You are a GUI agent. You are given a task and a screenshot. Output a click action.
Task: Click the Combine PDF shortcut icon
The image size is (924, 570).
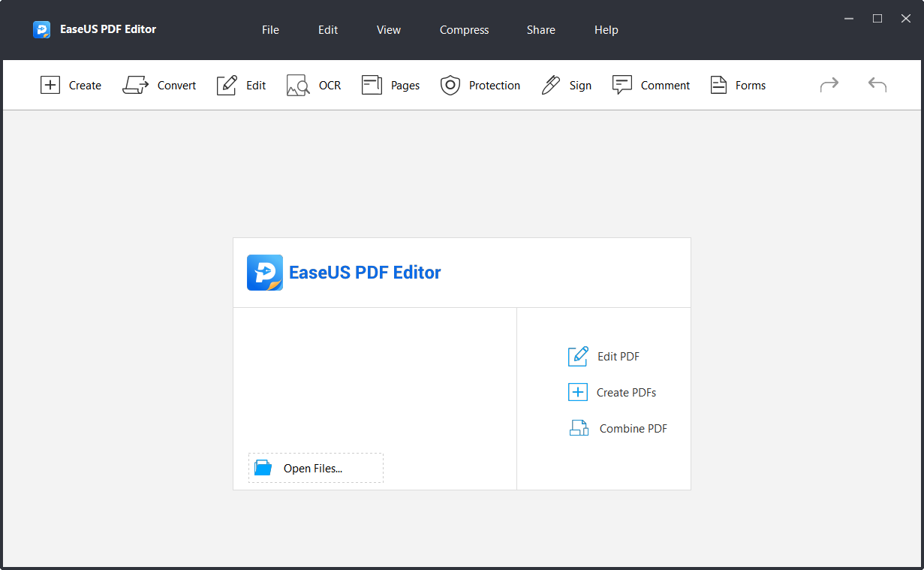coord(578,428)
